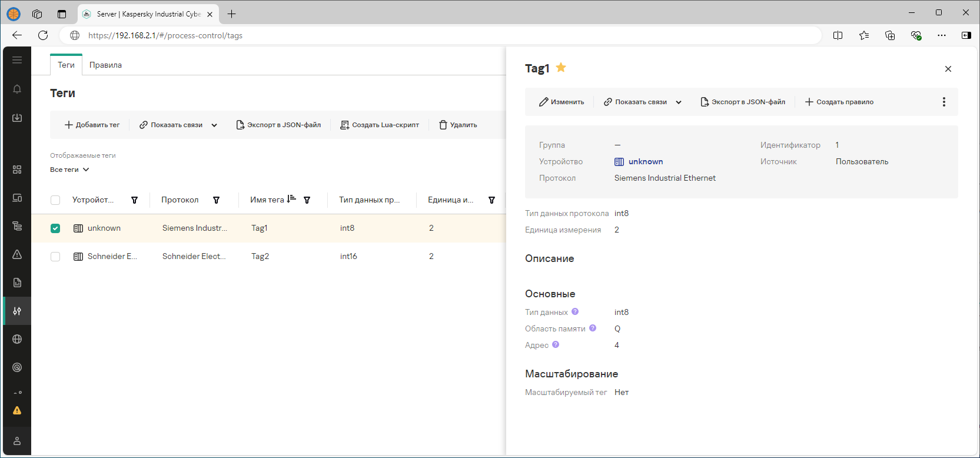Click the user account icon in sidebar
This screenshot has width=980, height=458.
[x=17, y=441]
